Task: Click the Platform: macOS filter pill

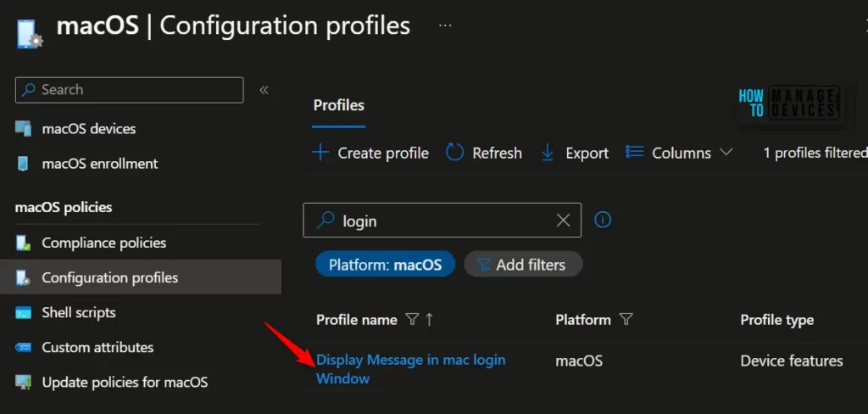Action: (386, 265)
